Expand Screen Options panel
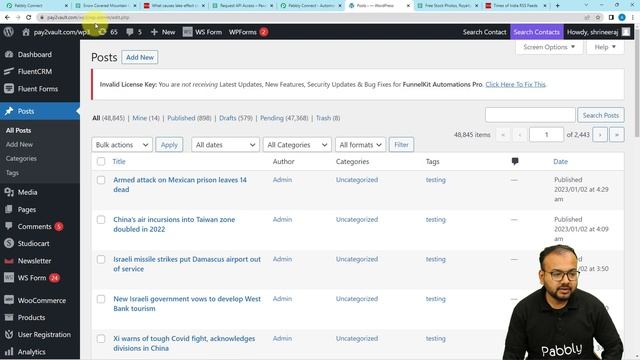Screen dimensions: 640x360 (549, 47)
